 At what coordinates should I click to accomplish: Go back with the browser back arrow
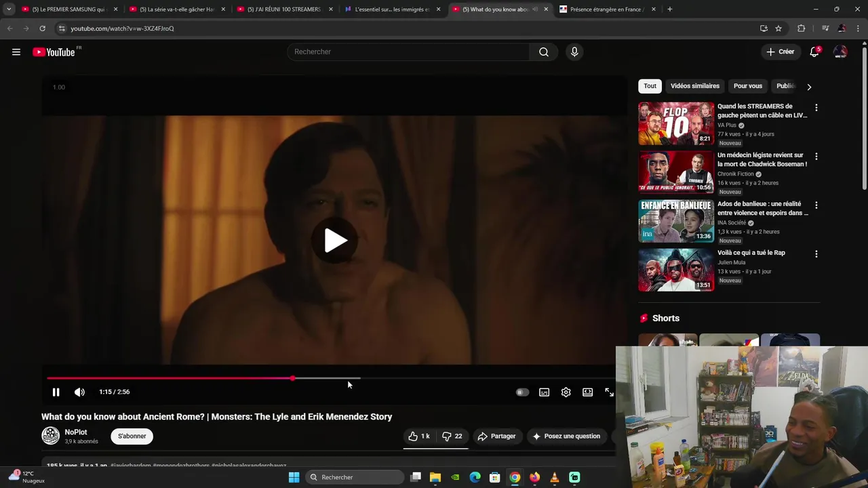[x=9, y=28]
